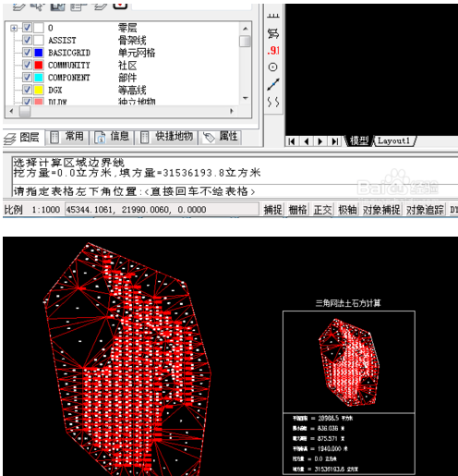Click the small triangulation thumbnail inside the result table
This screenshot has width=458, height=476.
click(x=349, y=362)
